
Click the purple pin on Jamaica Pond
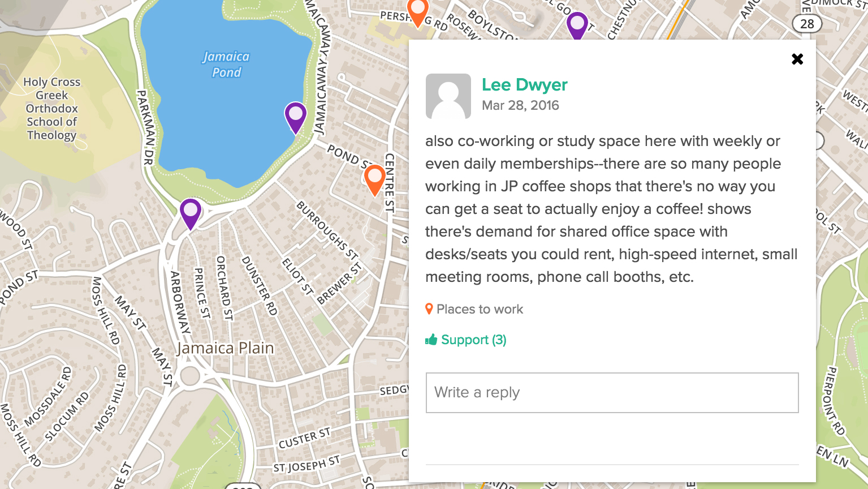[x=295, y=116]
